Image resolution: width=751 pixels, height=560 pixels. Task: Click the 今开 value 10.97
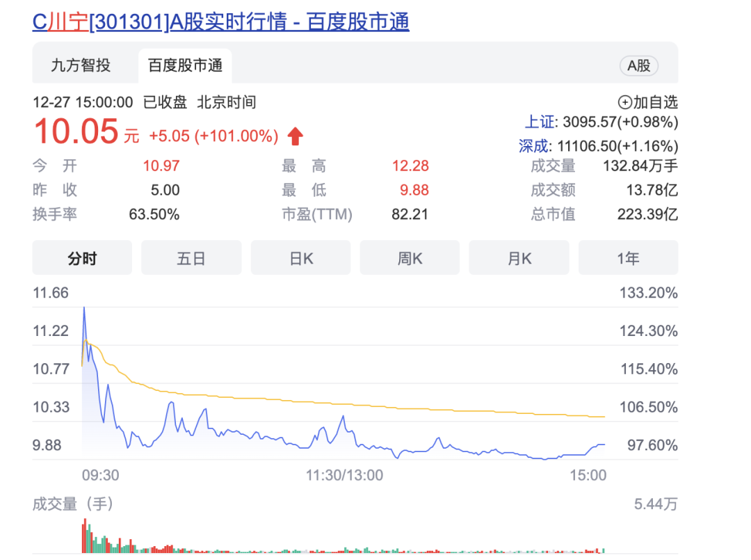[x=161, y=166]
